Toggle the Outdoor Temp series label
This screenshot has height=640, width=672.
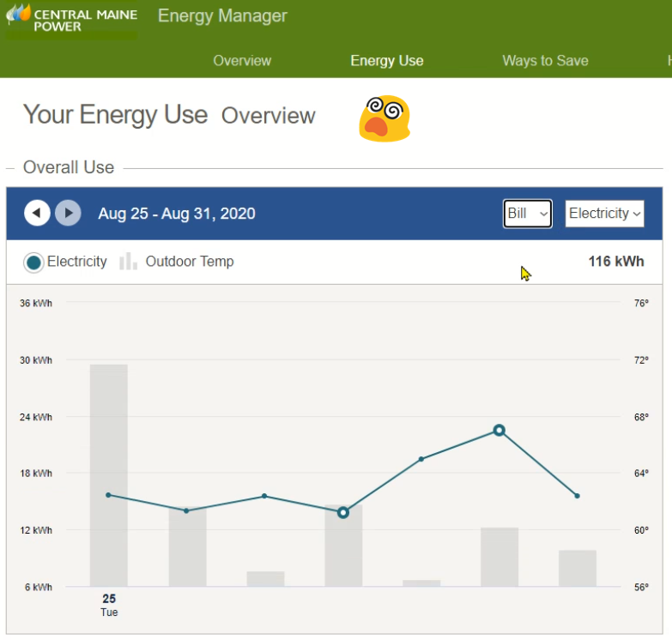pyautogui.click(x=189, y=262)
